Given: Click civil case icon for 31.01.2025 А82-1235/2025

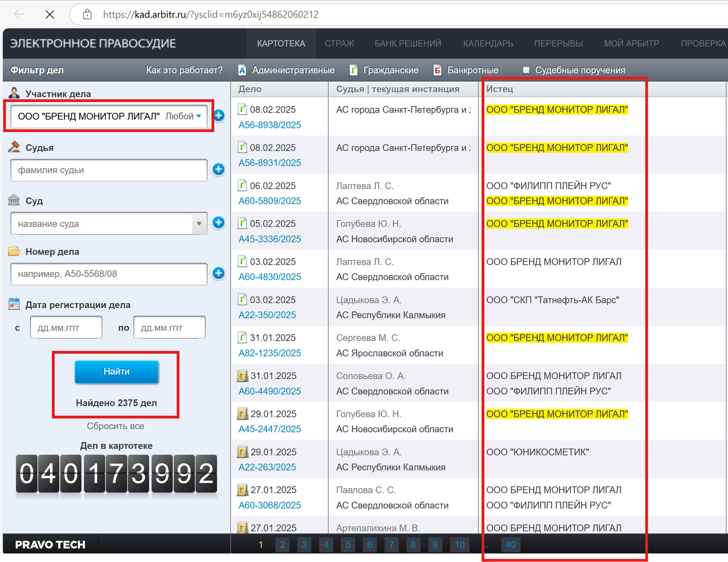Looking at the screenshot, I should coord(242,338).
